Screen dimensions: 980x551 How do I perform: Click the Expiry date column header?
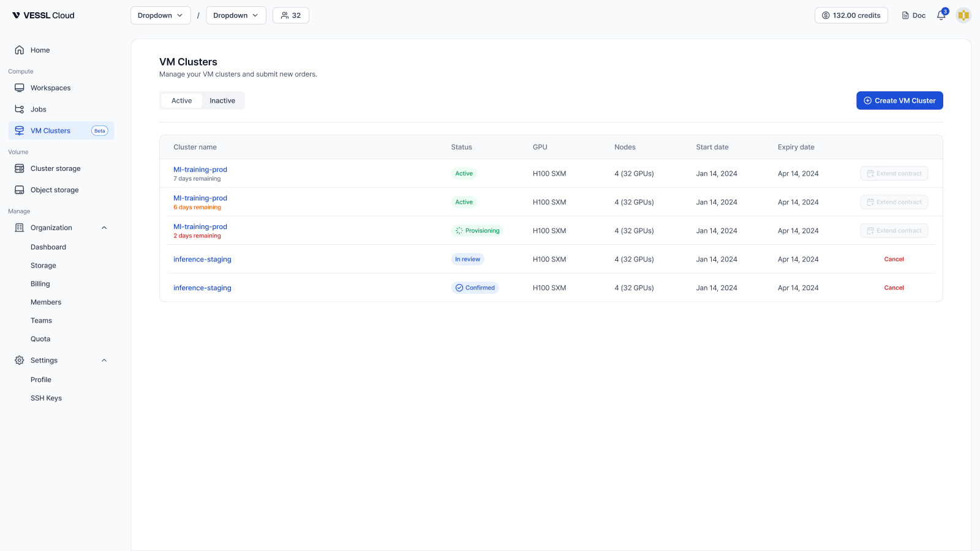[x=796, y=148]
